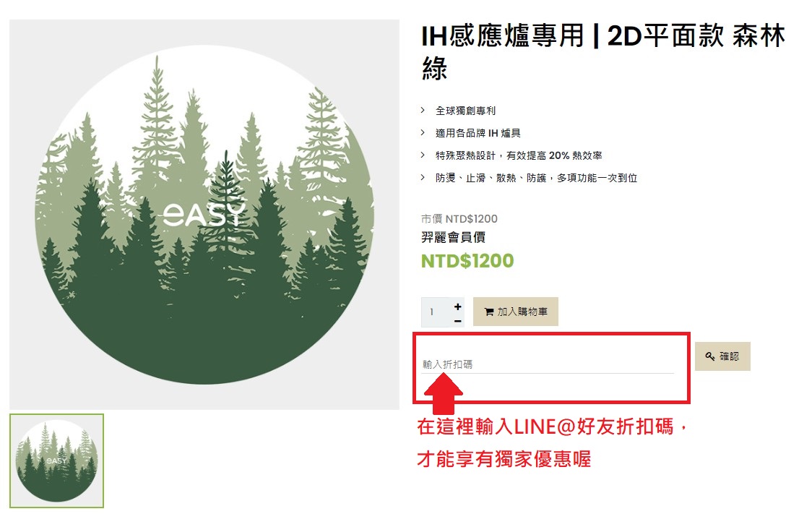Screen dimensions: 812x514
Task: Open the large forest green product image
Action: 204,215
